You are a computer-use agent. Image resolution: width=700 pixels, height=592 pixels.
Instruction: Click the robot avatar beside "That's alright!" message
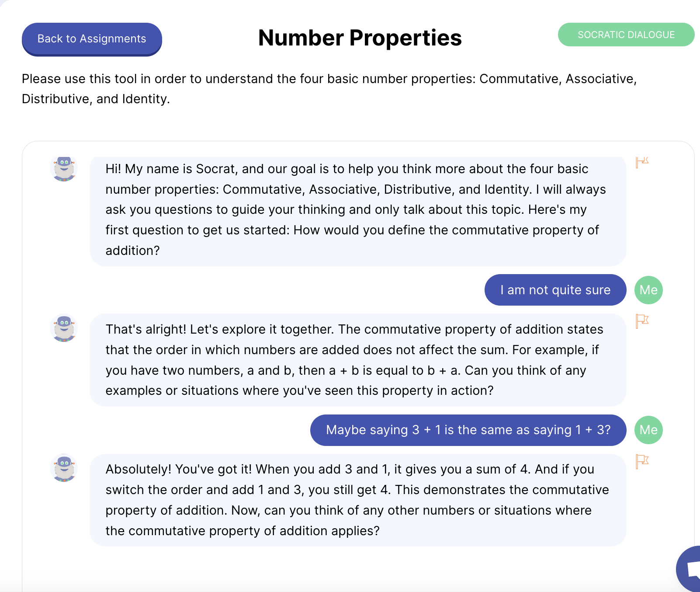64,328
